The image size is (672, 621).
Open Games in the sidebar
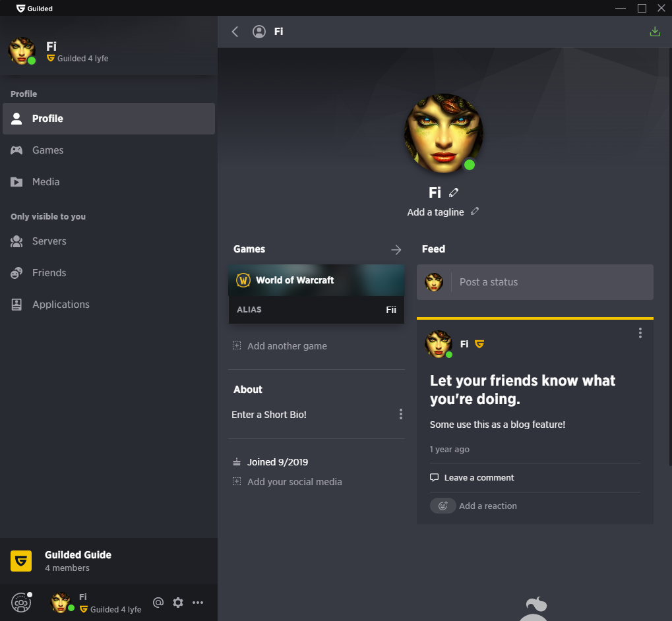click(109, 150)
